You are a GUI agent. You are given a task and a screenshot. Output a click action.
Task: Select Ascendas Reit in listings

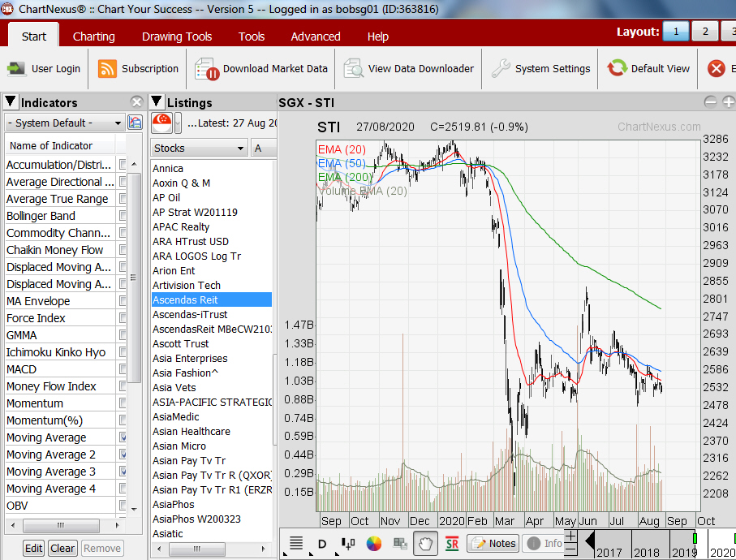[212, 299]
